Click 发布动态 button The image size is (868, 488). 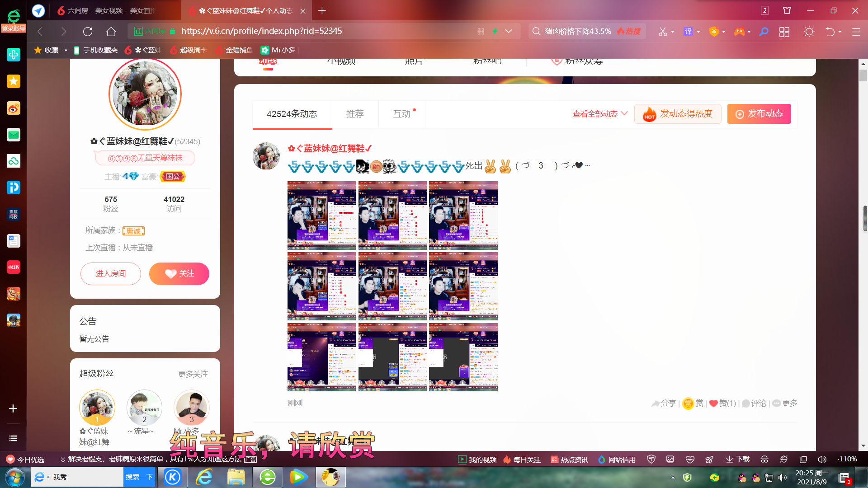pos(759,114)
